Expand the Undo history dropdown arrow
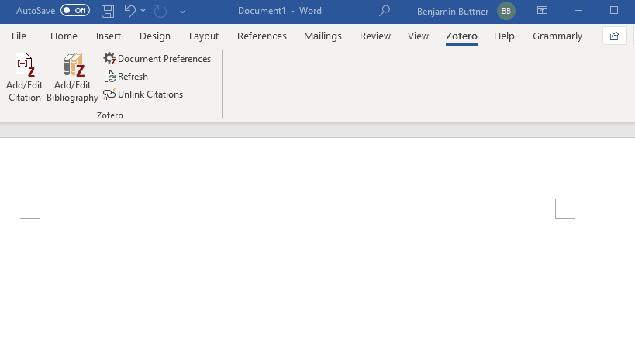Screen dimensions: 635x364 143,11
